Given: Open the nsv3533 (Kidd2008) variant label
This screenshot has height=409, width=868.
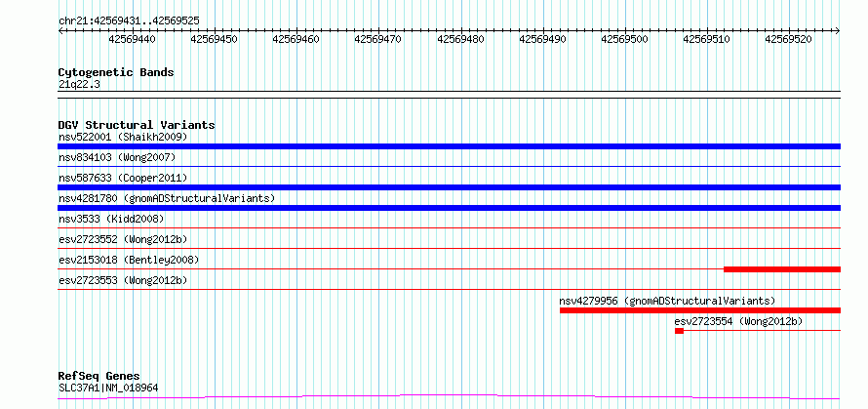Looking at the screenshot, I should (x=111, y=219).
